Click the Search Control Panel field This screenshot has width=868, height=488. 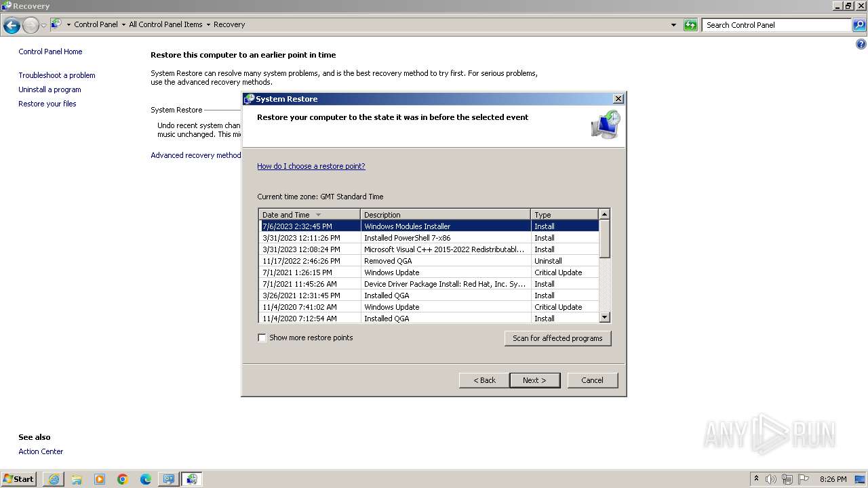tap(777, 25)
